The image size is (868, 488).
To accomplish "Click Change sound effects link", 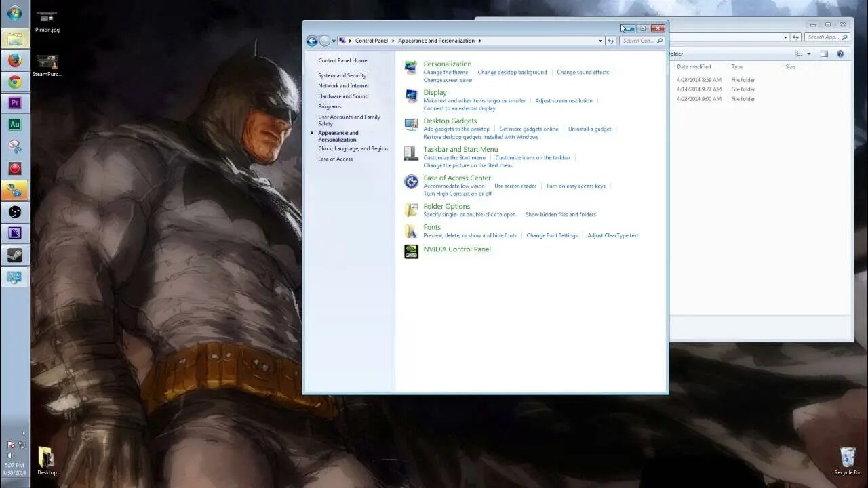I will 583,72.
